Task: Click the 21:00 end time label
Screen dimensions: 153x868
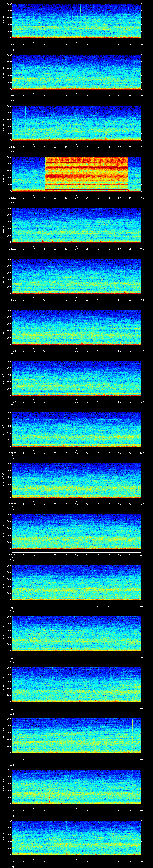Action: (141, 351)
